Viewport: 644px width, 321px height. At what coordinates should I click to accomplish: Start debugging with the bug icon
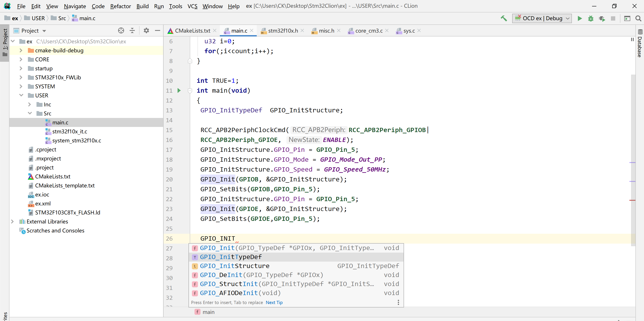pyautogui.click(x=591, y=18)
